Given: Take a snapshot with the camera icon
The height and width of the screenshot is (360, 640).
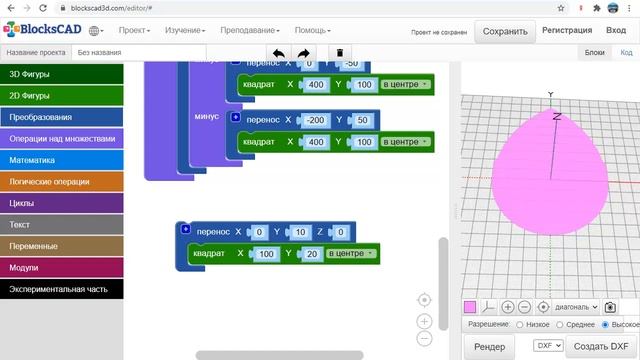Looking at the screenshot, I should [610, 307].
